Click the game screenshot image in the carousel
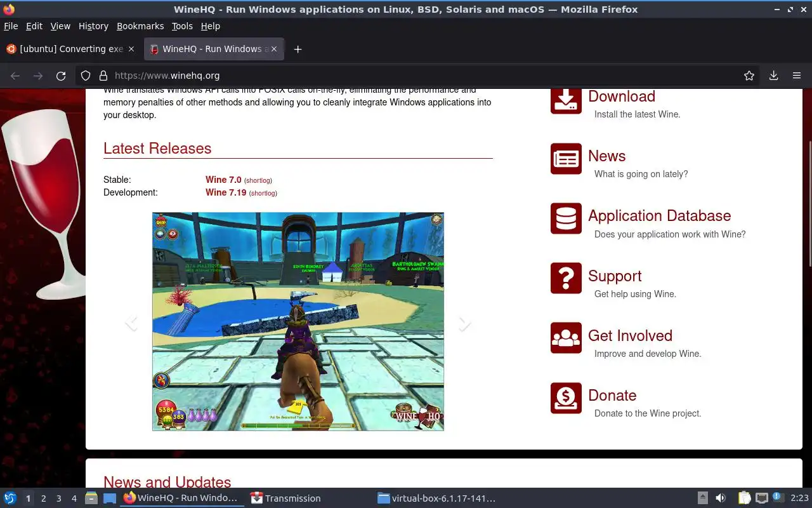This screenshot has height=508, width=812. [298, 321]
